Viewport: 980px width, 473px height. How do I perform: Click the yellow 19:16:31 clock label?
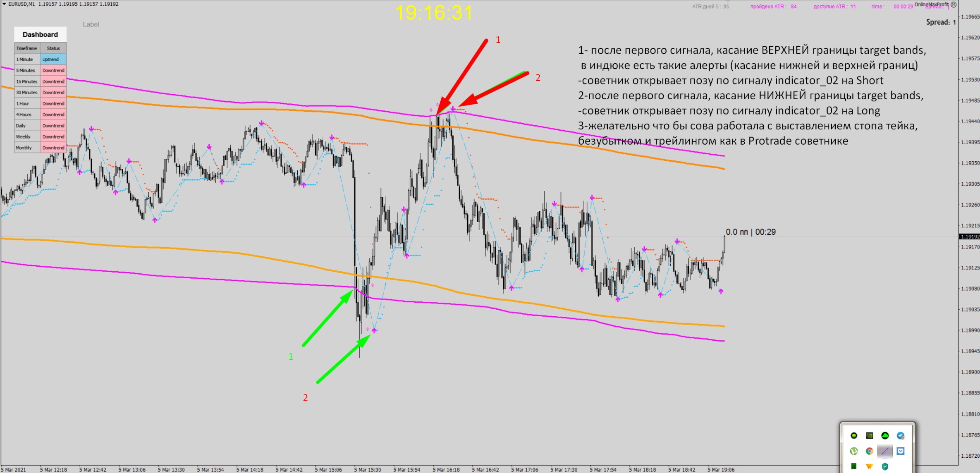433,12
